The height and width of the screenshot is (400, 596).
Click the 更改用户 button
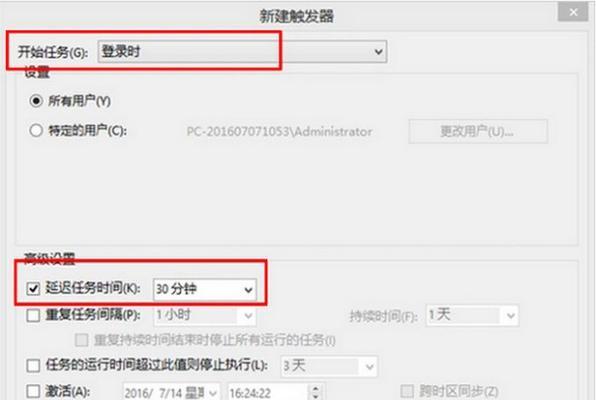(478, 132)
